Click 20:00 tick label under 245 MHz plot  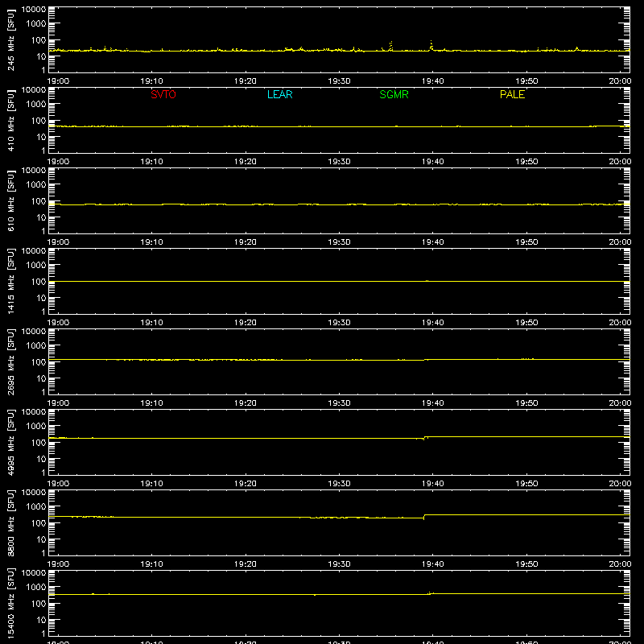620,81
